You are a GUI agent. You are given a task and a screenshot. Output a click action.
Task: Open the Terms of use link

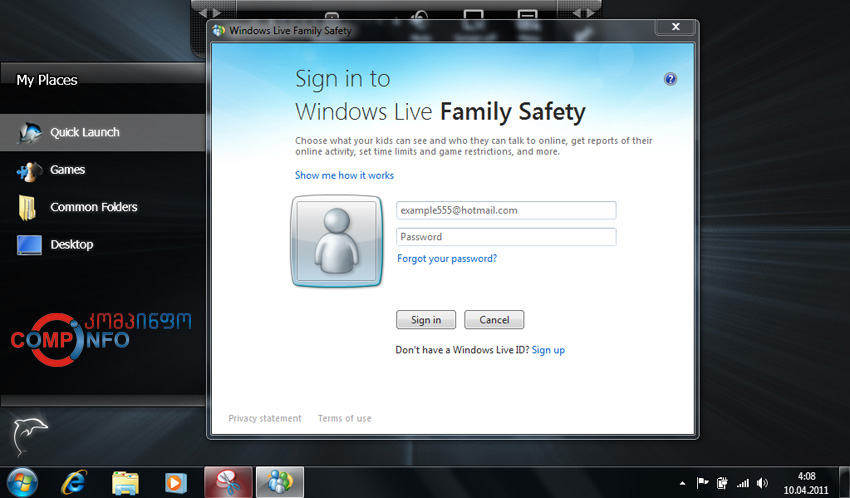pos(344,418)
